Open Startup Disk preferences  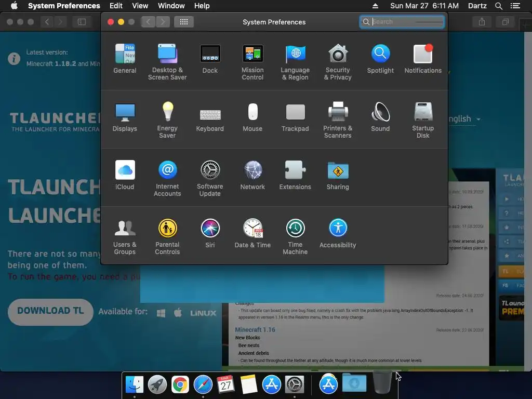(x=423, y=120)
